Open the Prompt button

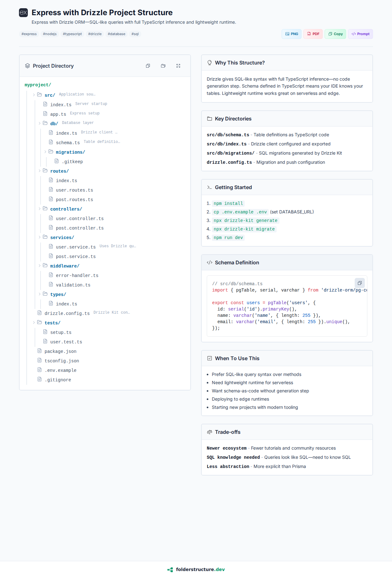[x=360, y=34]
